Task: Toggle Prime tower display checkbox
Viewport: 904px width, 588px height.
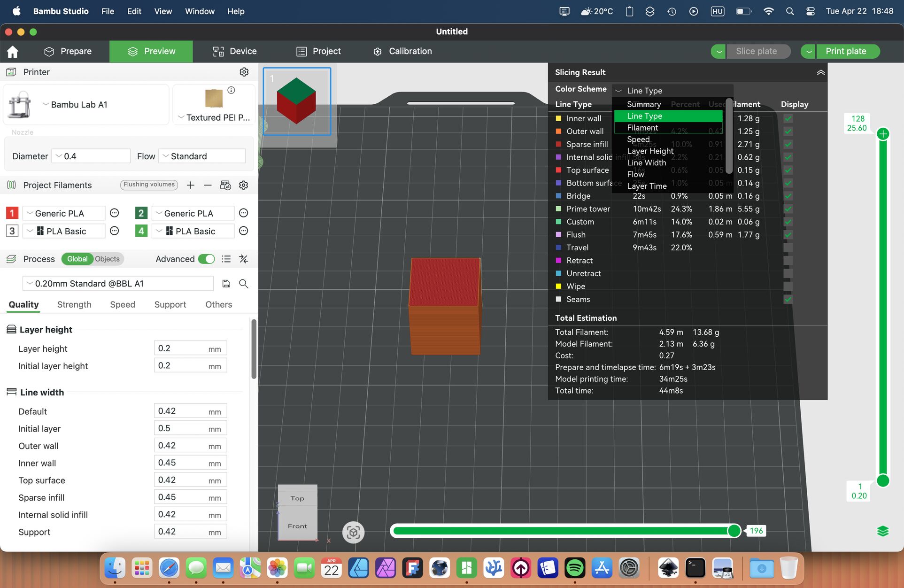Action: [x=788, y=209]
